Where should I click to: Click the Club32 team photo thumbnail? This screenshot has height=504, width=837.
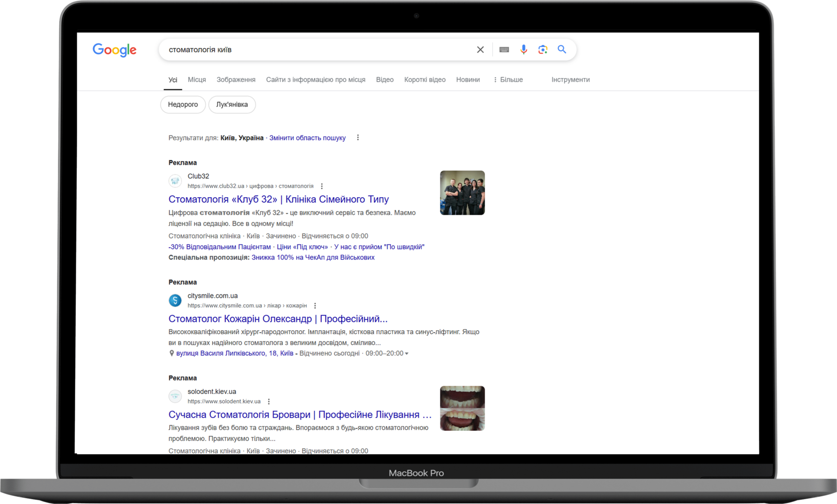pyautogui.click(x=462, y=193)
